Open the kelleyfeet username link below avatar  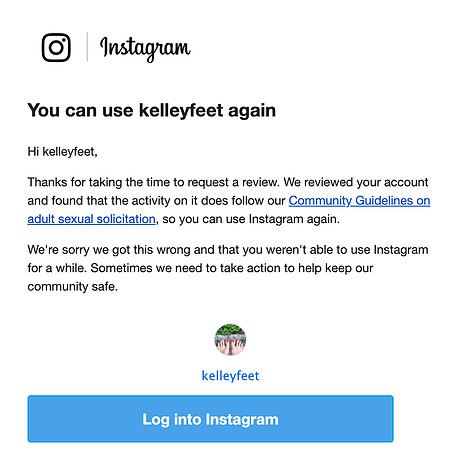pos(230,376)
